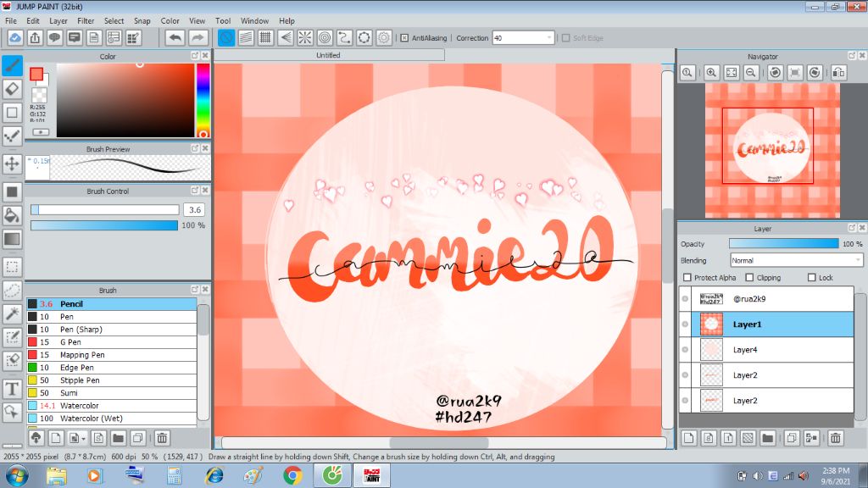This screenshot has width=868, height=488.
Task: Enable curve snap icon
Action: (344, 37)
